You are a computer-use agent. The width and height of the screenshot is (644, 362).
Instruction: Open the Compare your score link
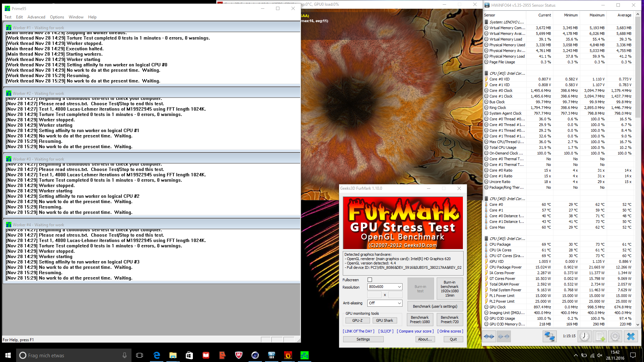415,331
